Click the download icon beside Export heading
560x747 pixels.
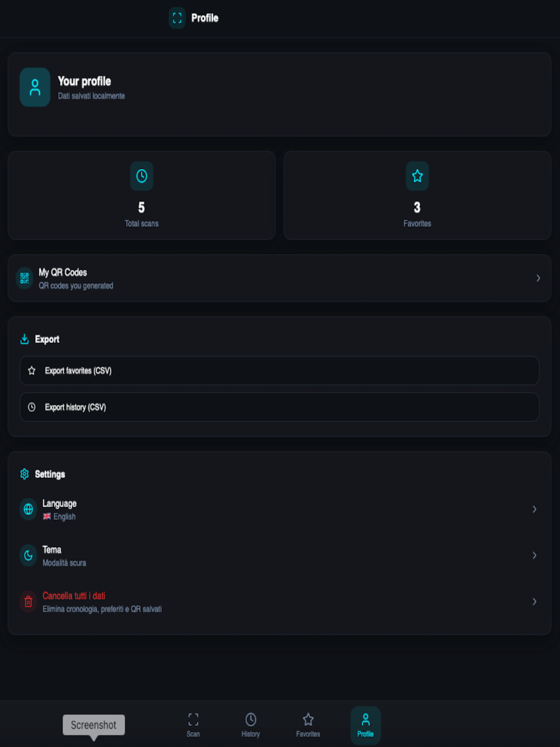pyautogui.click(x=24, y=339)
